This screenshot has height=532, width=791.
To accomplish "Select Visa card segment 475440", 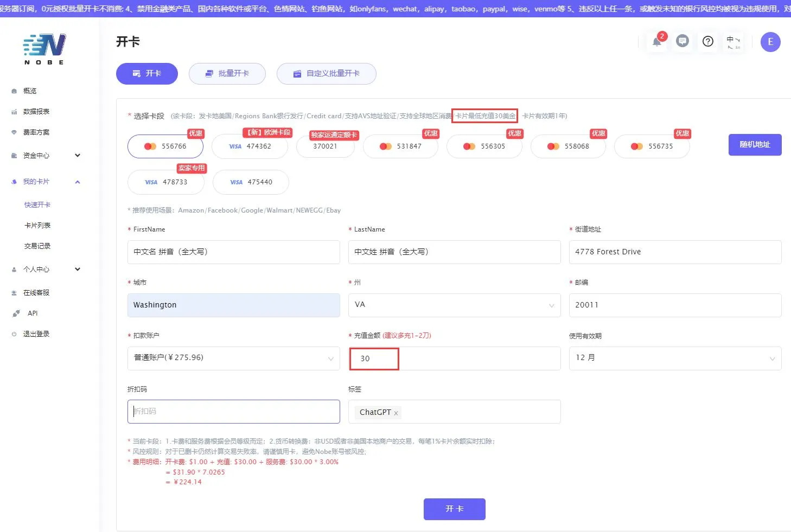I will coord(251,182).
